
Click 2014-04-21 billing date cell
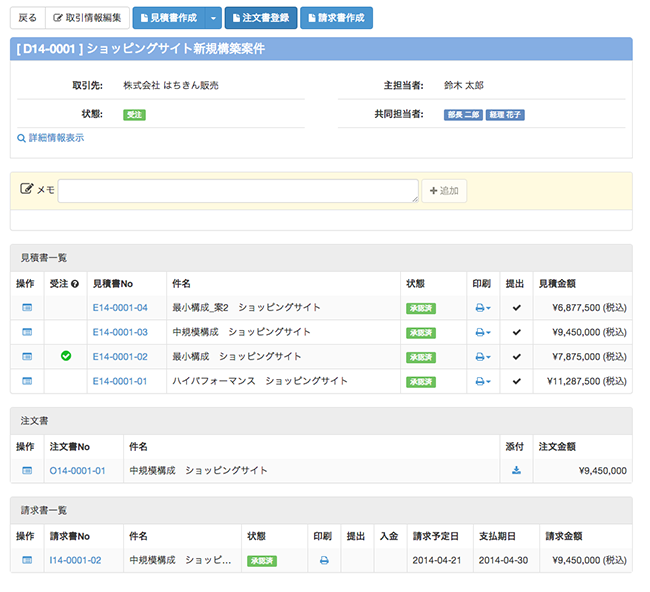click(437, 560)
